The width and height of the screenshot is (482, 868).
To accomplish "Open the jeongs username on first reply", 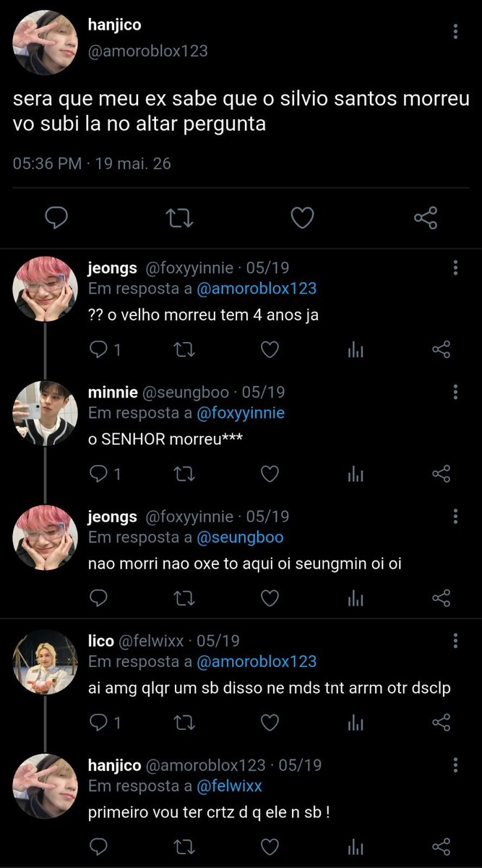I will 112,268.
